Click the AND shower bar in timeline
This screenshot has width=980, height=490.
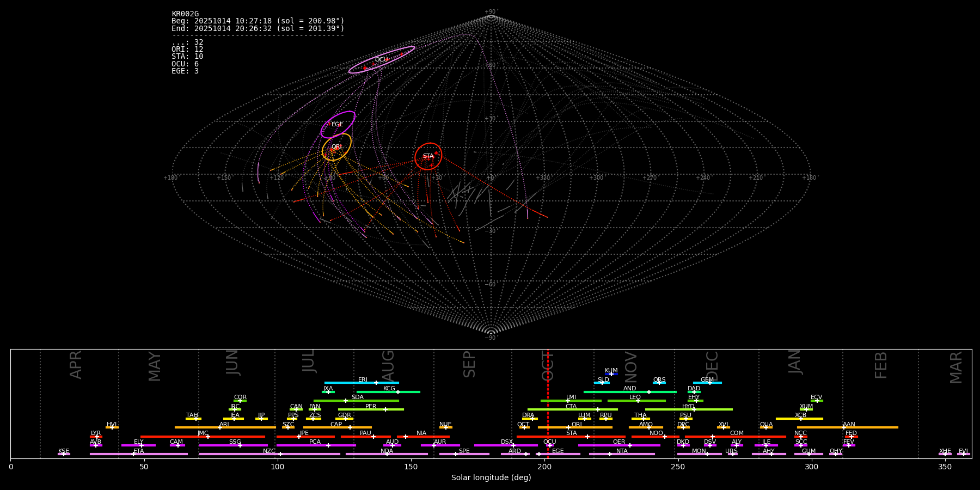[x=630, y=392]
